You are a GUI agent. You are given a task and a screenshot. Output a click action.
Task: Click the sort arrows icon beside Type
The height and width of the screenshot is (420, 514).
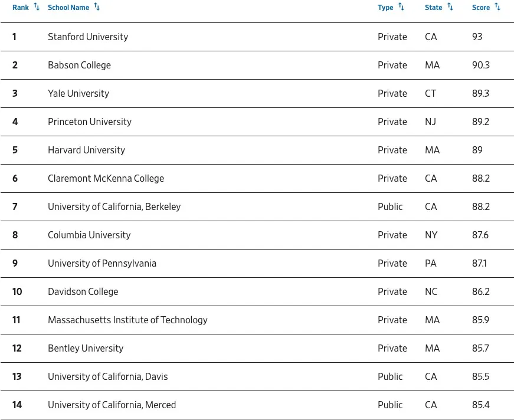coord(401,7)
